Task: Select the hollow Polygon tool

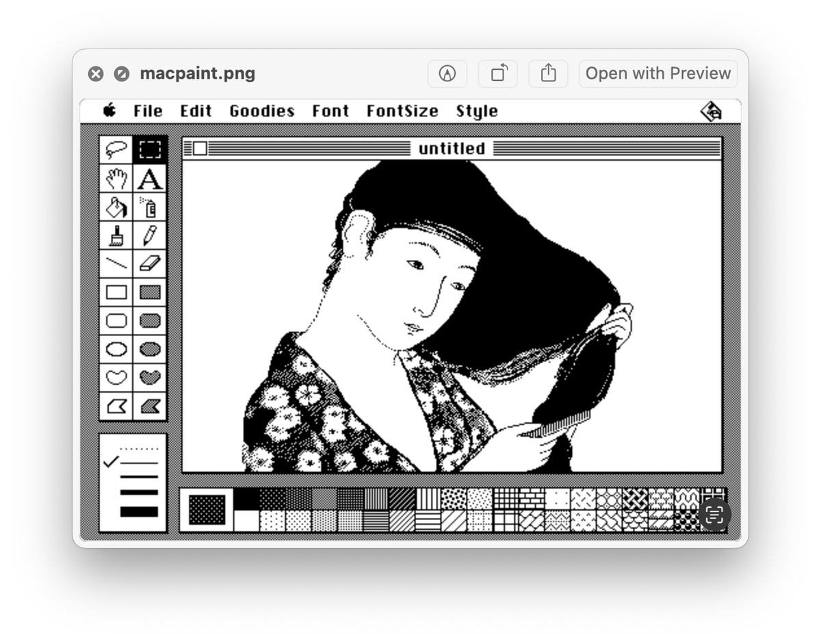Action: click(x=117, y=407)
